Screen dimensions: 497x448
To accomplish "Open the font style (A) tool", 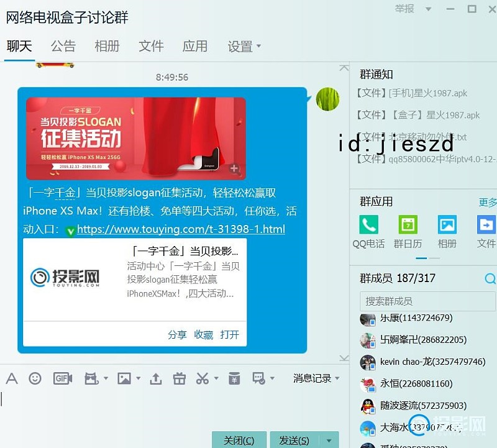I will point(12,378).
